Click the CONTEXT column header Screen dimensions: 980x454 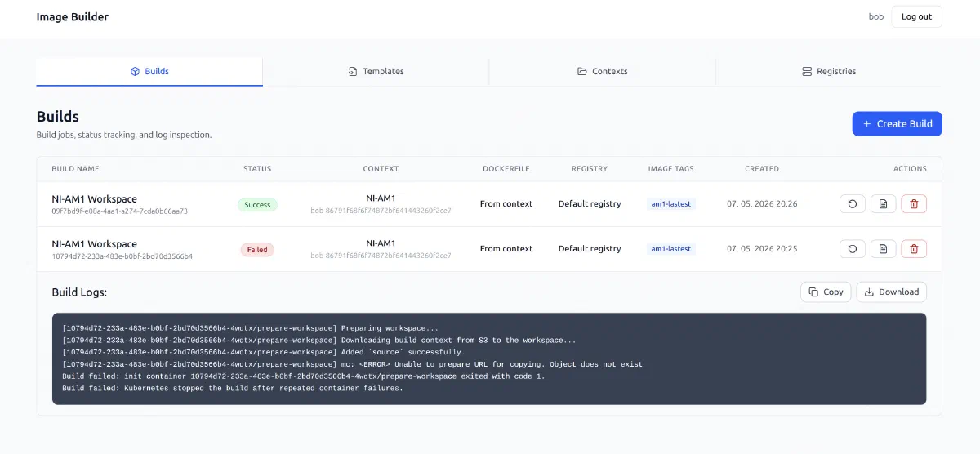click(381, 169)
